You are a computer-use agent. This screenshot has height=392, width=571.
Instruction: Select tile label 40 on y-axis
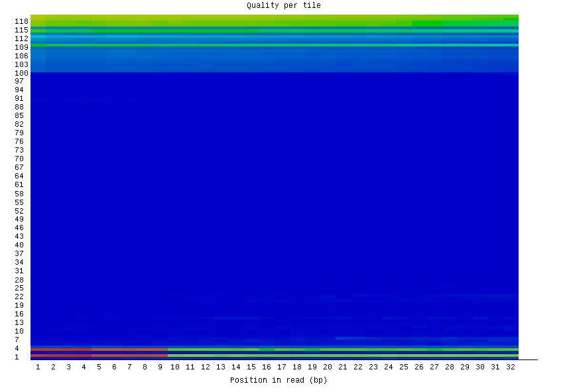pos(19,245)
